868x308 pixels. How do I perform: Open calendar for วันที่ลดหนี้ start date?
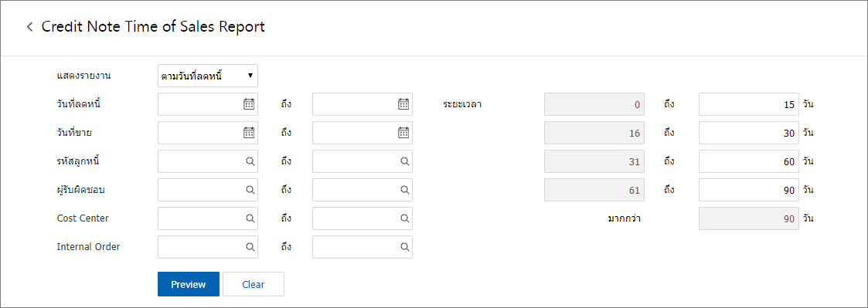click(249, 104)
